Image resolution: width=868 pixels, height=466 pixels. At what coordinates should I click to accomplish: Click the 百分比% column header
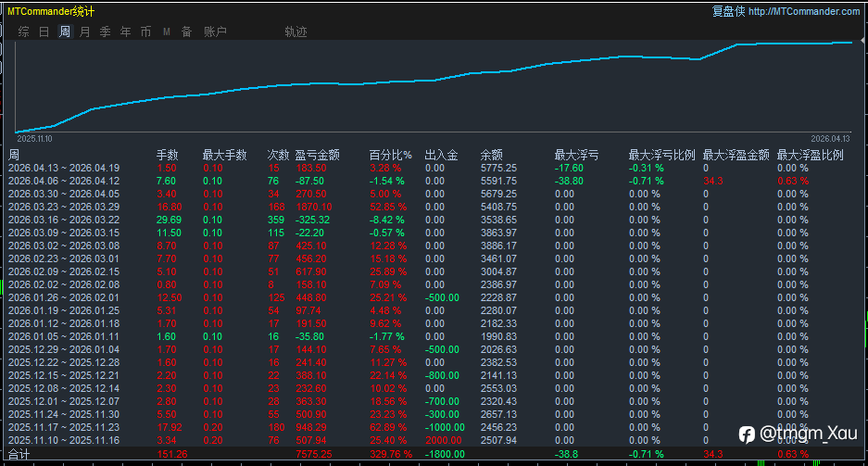click(391, 155)
